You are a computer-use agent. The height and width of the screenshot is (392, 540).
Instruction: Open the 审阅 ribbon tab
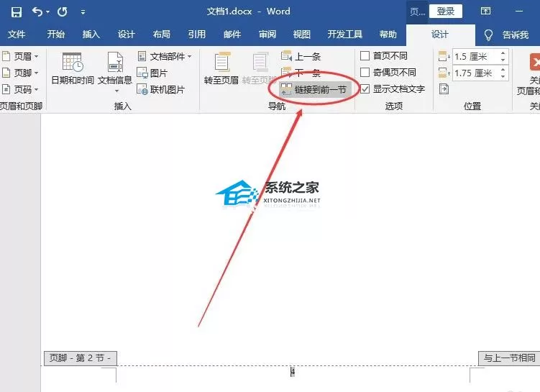point(267,34)
